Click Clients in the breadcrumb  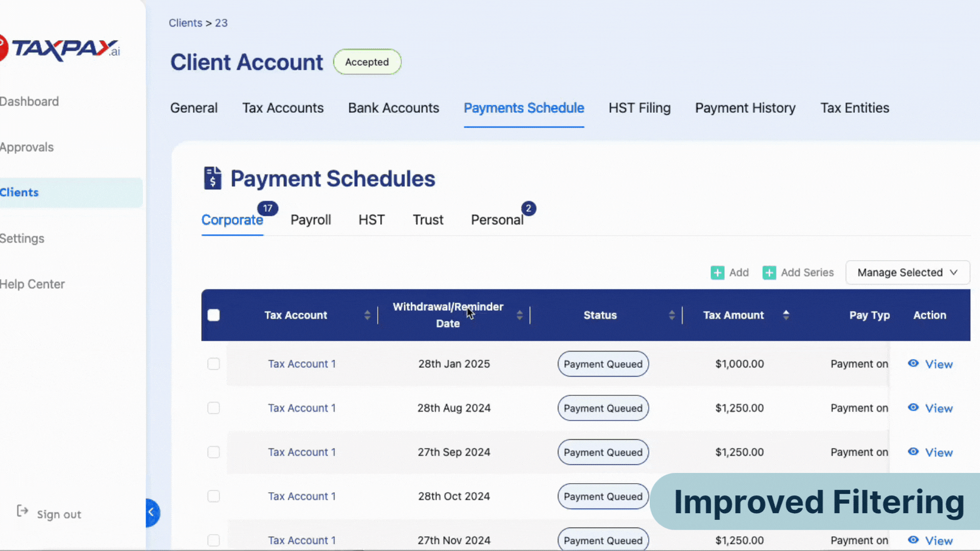(185, 23)
